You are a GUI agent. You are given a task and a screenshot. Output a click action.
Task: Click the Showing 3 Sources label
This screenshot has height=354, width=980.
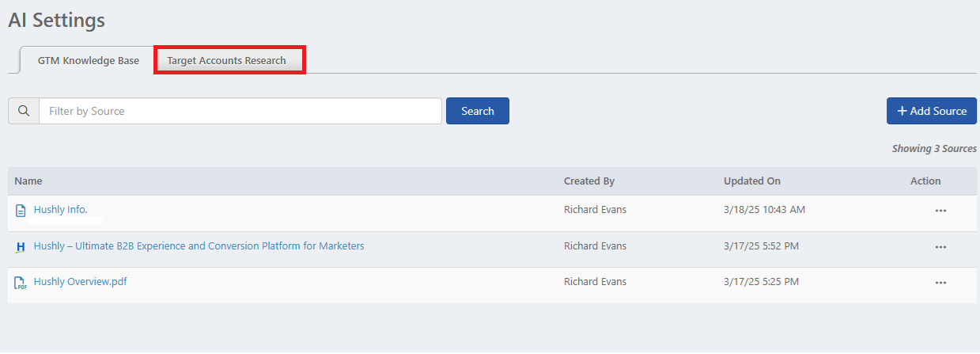click(934, 149)
